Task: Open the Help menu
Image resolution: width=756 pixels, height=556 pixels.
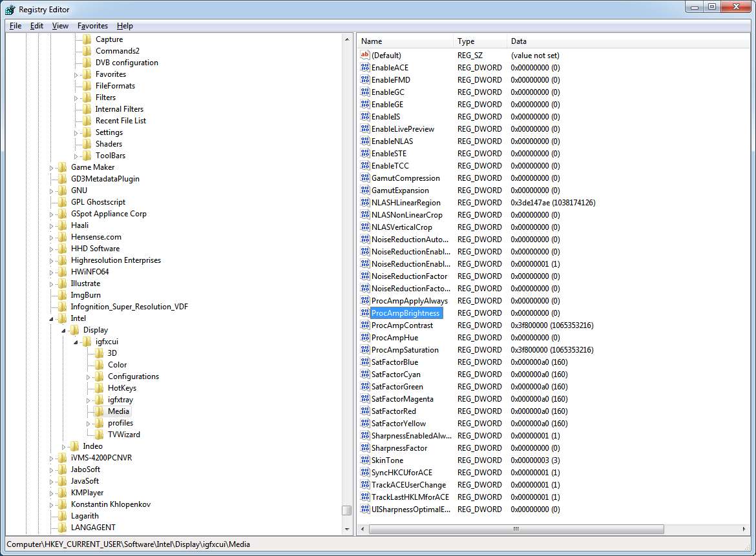Action: pos(125,26)
